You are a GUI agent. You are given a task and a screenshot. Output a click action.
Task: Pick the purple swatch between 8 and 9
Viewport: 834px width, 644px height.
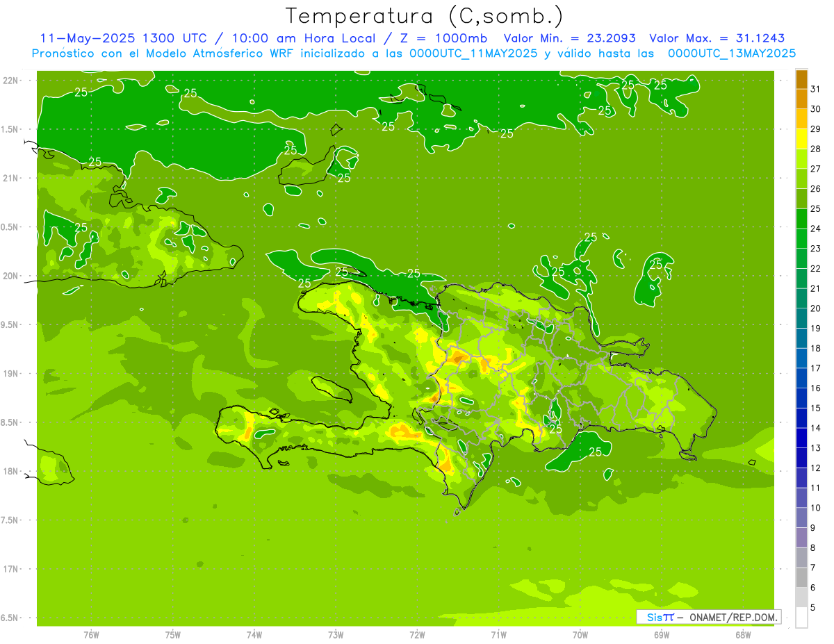click(x=801, y=538)
